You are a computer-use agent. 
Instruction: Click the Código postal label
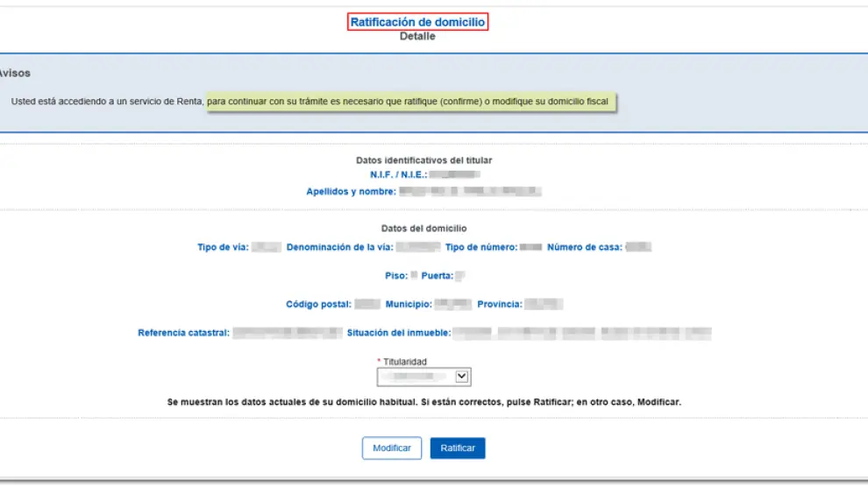319,305
